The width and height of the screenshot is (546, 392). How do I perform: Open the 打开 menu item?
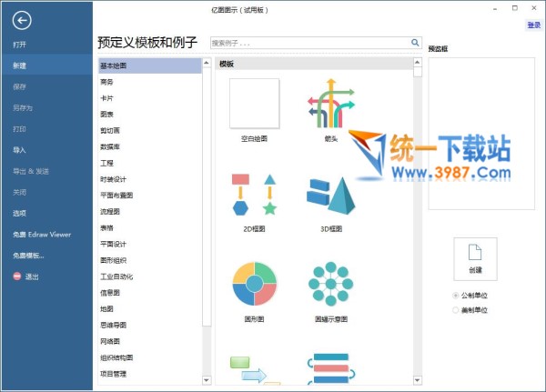[20, 45]
